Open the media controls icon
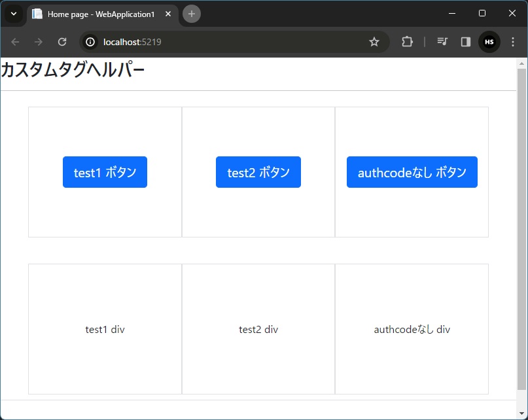 [x=442, y=42]
